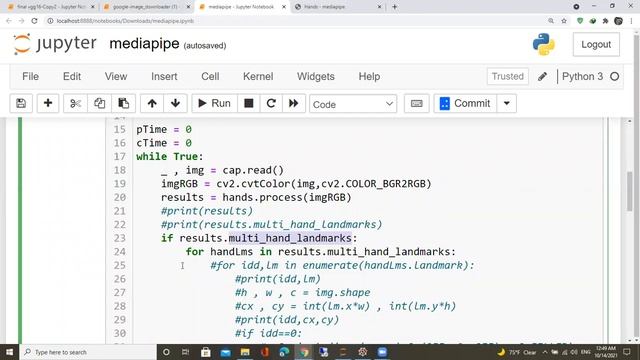Open the browser zoom magnifier icon

[551, 21]
